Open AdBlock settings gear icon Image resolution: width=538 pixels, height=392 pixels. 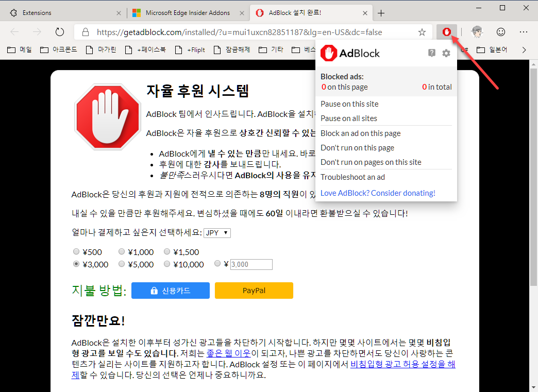point(446,53)
